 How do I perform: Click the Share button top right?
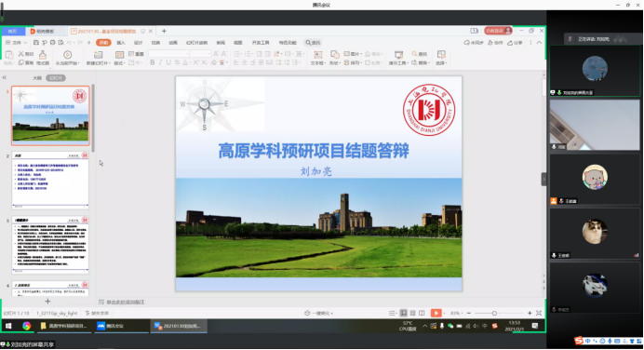pyautogui.click(x=515, y=42)
